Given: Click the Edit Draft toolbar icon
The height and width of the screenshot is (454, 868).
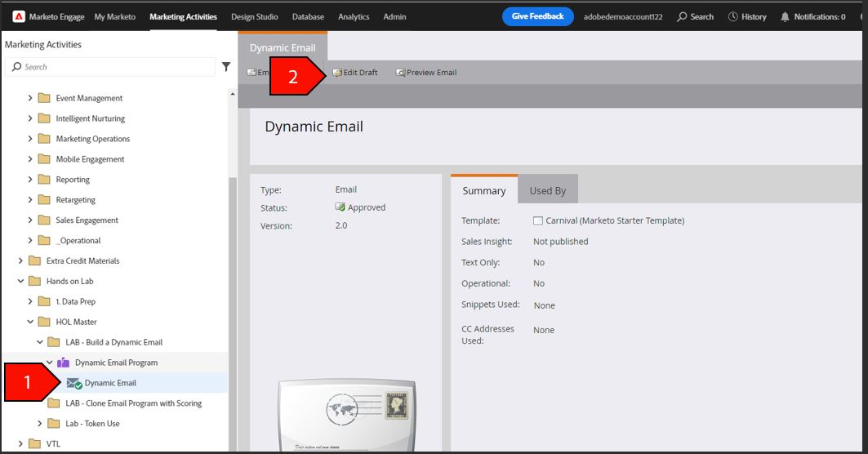Looking at the screenshot, I should [337, 73].
